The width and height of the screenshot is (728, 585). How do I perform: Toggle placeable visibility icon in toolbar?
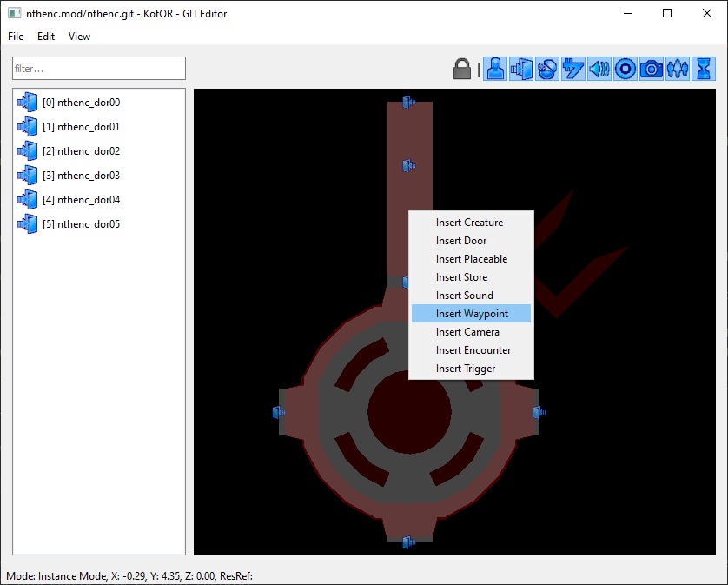[x=547, y=69]
